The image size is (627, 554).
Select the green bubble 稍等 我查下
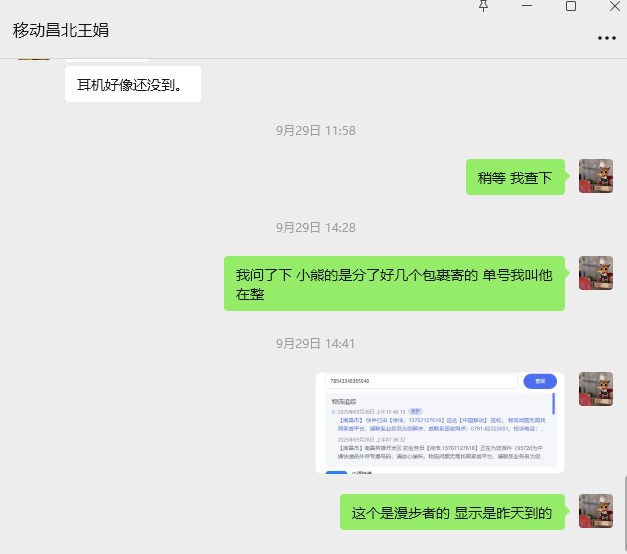(x=516, y=177)
